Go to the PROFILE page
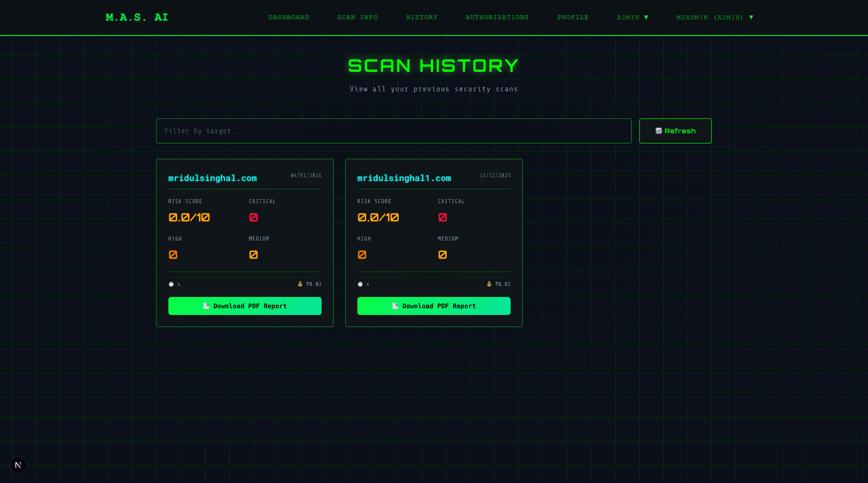This screenshot has height=483, width=868. pyautogui.click(x=573, y=17)
